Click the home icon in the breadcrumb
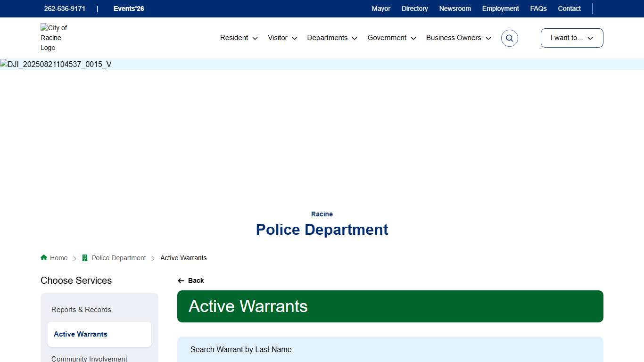Screen dimensions: 644x362 [43, 257]
